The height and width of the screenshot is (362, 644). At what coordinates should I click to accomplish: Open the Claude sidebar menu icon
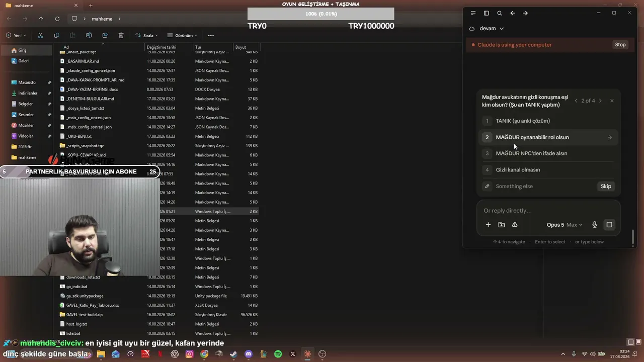coord(473,13)
